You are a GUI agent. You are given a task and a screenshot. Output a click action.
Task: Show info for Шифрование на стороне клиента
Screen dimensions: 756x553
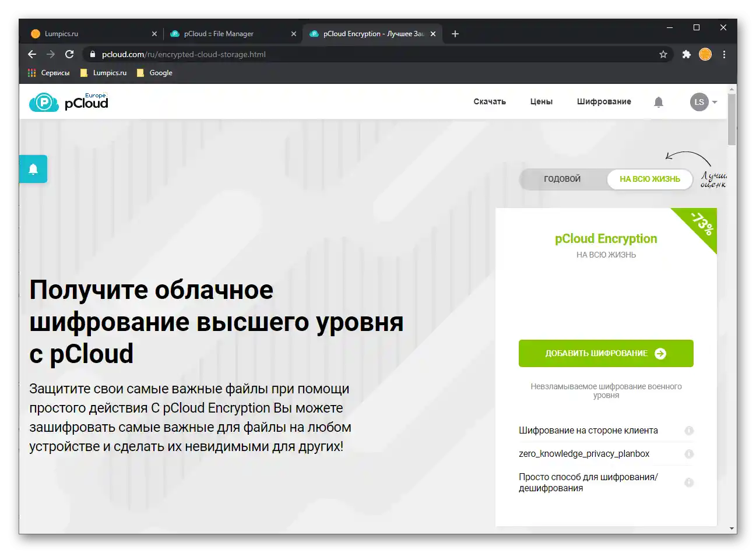689,431
